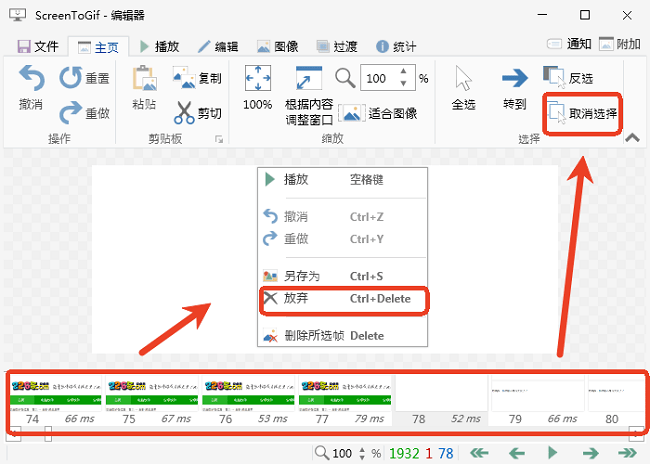Switch to the Transitions (过渡) tab

pyautogui.click(x=337, y=46)
